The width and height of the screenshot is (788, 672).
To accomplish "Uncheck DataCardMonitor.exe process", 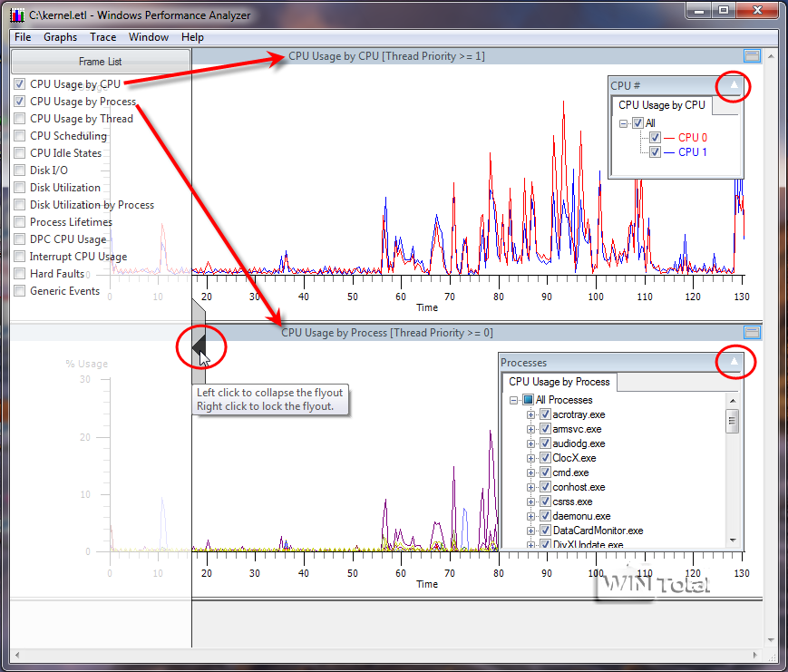I will [x=545, y=531].
